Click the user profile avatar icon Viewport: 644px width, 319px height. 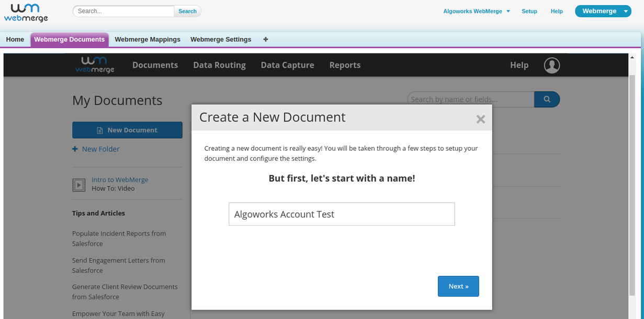coord(551,65)
